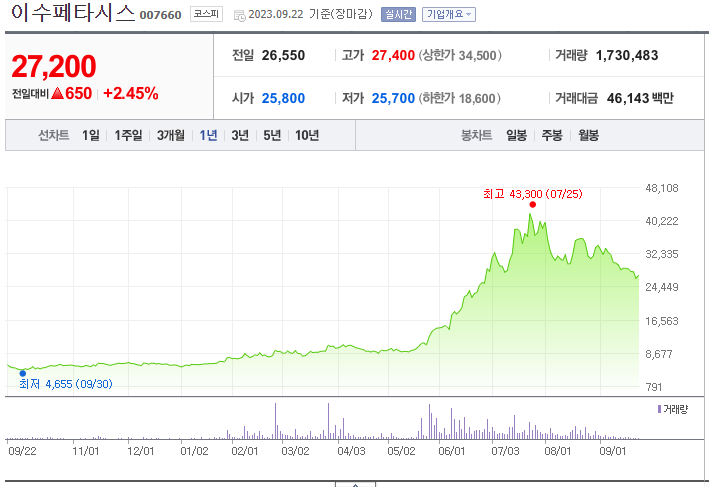Click the current price 27,200
709x487 pixels.
point(54,66)
